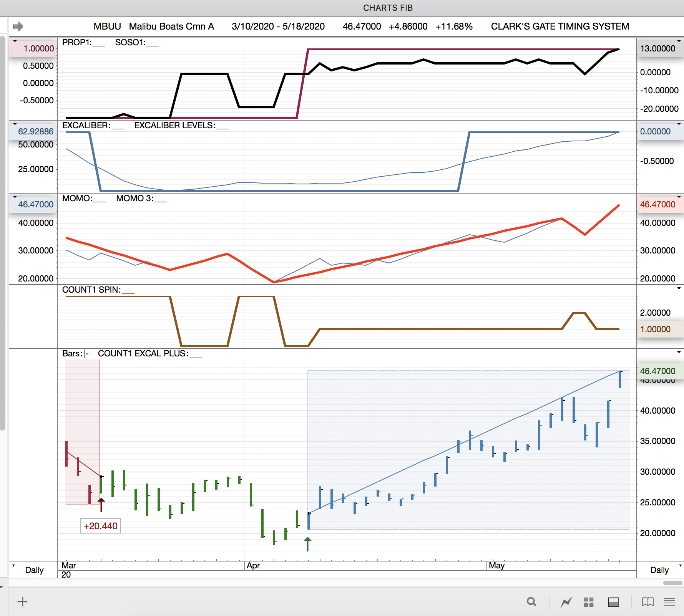The width and height of the screenshot is (684, 616).
Task: Open MOMO pane right scale triangle menu
Action: (x=679, y=197)
